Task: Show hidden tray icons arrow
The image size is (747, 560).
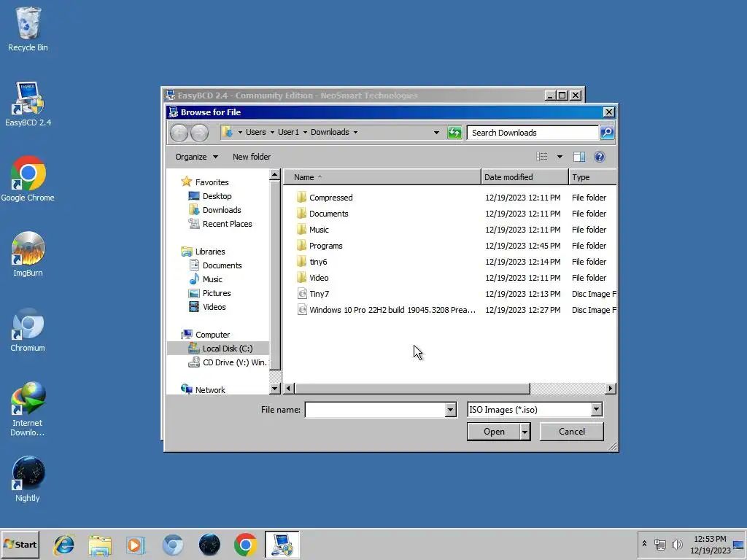Action: [644, 544]
